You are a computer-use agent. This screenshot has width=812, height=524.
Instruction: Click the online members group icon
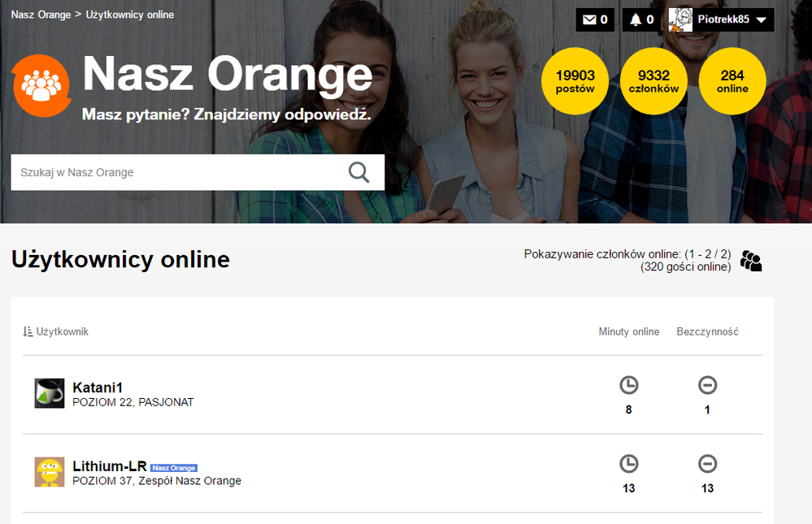point(751,261)
